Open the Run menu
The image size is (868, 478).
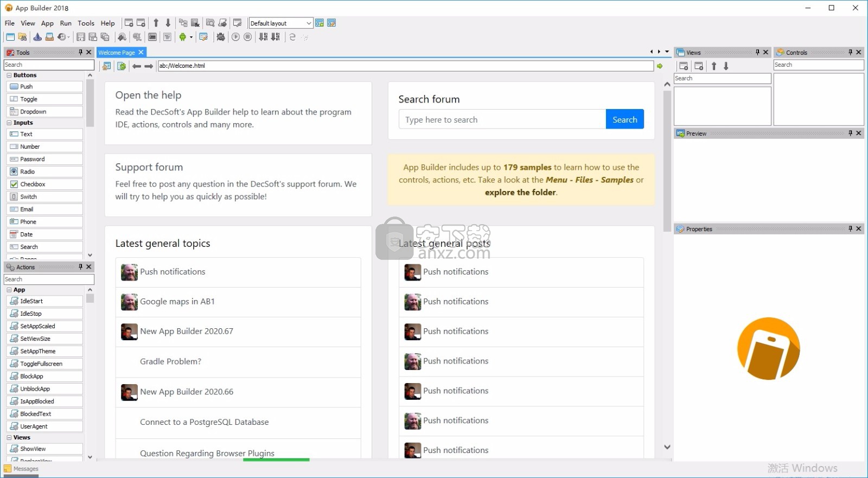(x=66, y=23)
